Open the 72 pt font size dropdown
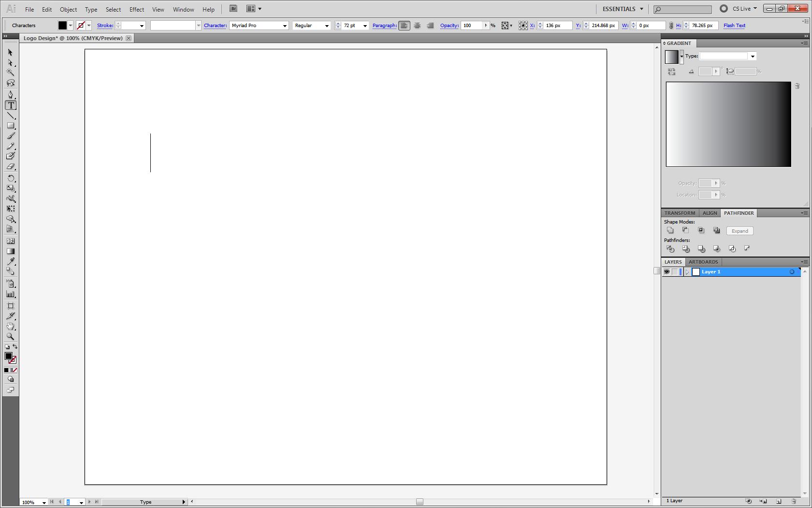This screenshot has height=508, width=812. pos(365,26)
